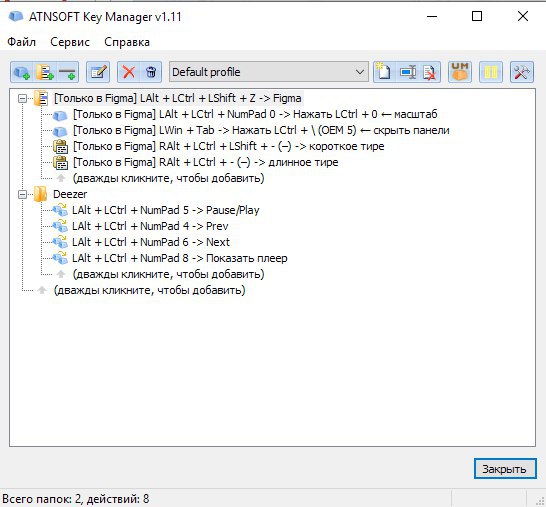Click the clipboard icon of the короткое тире row
Image resolution: width=546 pixels, height=507 pixels.
(x=60, y=147)
